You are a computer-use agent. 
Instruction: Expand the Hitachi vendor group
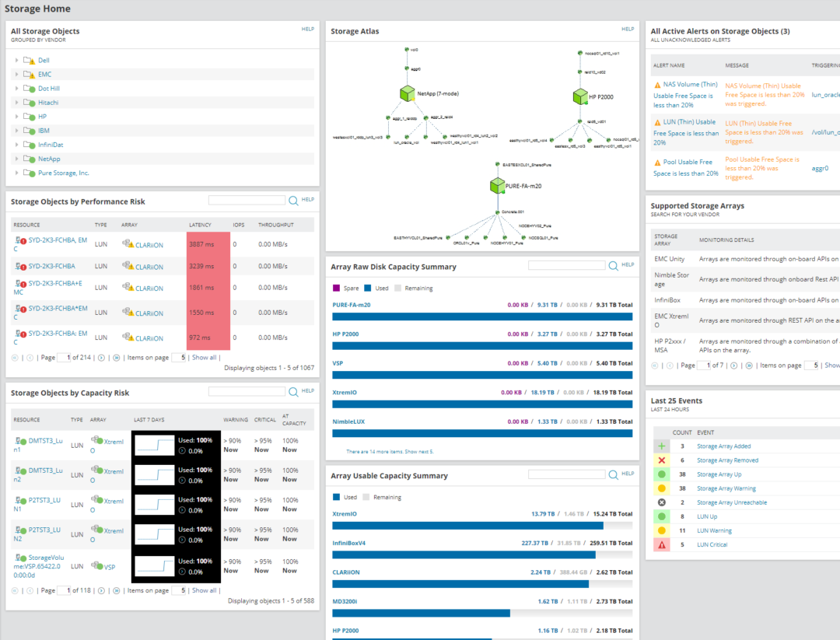pyautogui.click(x=16, y=103)
